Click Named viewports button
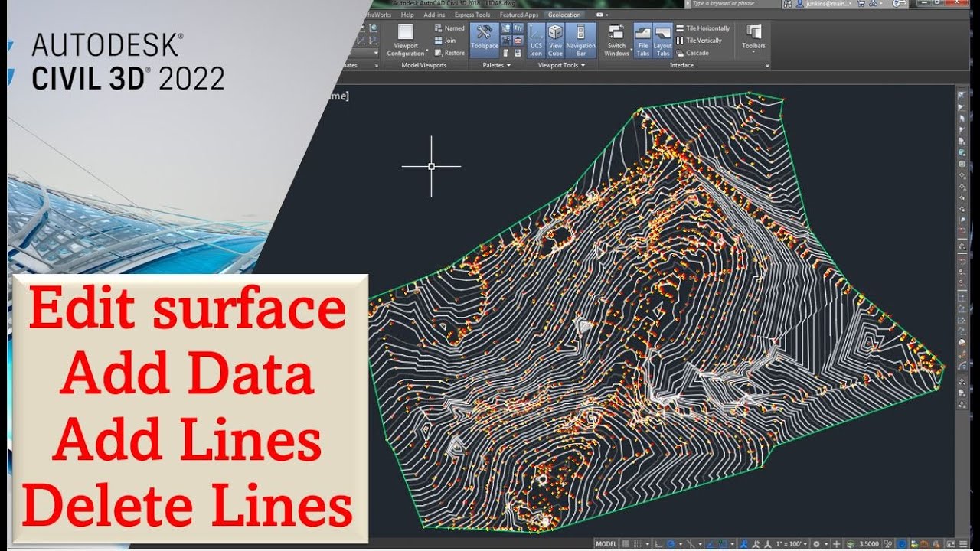 coord(449,28)
